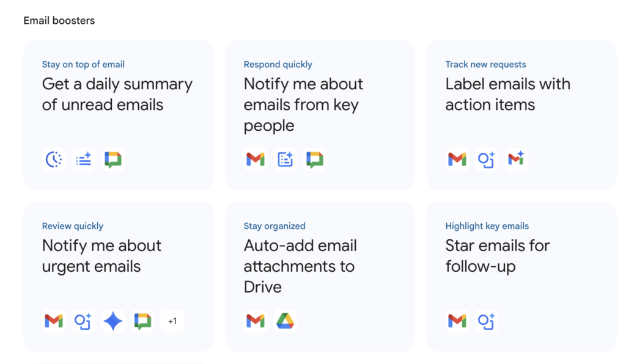Select 'Star emails for follow-up' title
The height and width of the screenshot is (364, 626).
coord(498,256)
